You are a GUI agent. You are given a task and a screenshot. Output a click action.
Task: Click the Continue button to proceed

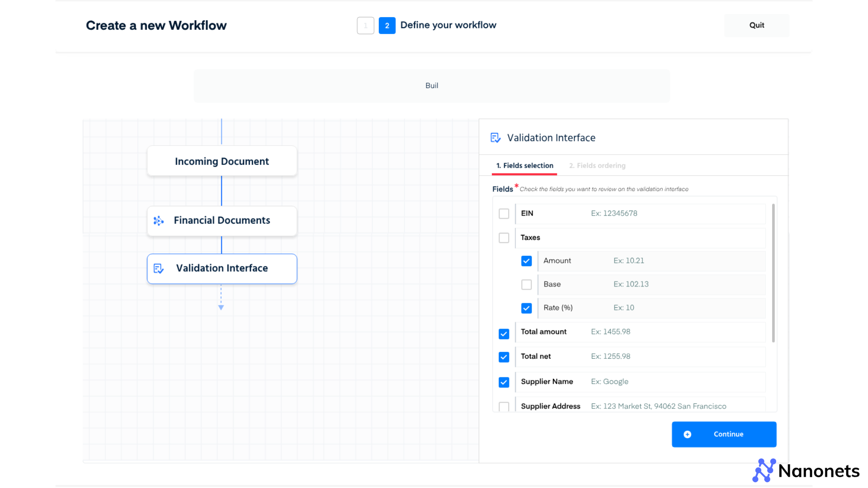point(724,434)
